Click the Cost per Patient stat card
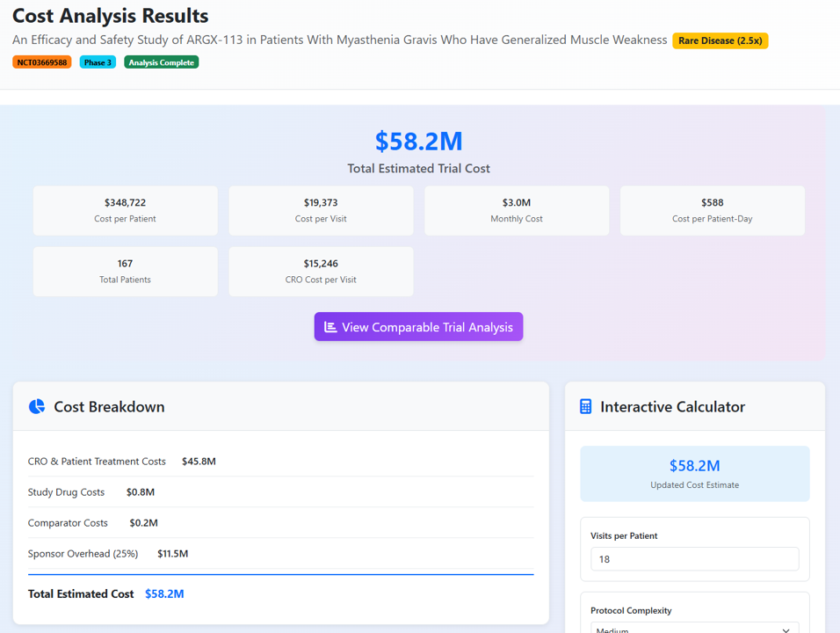Viewport: 840px width, 633px height. 125,210
